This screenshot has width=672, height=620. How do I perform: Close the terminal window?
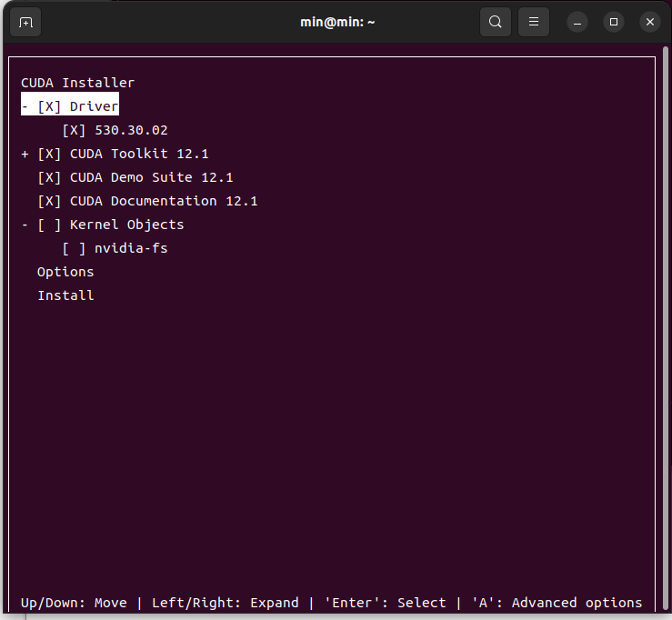(x=650, y=22)
